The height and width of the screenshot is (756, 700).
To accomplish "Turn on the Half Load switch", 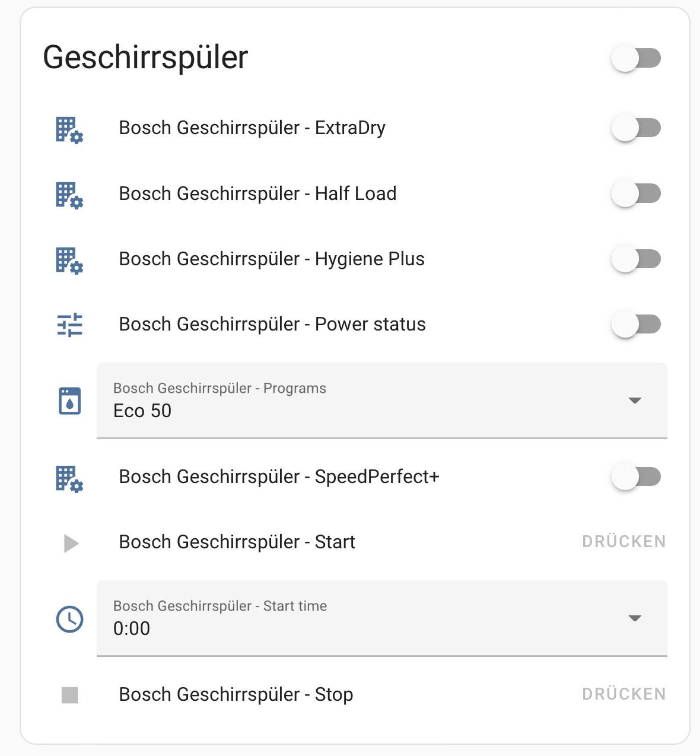I will coord(636,193).
